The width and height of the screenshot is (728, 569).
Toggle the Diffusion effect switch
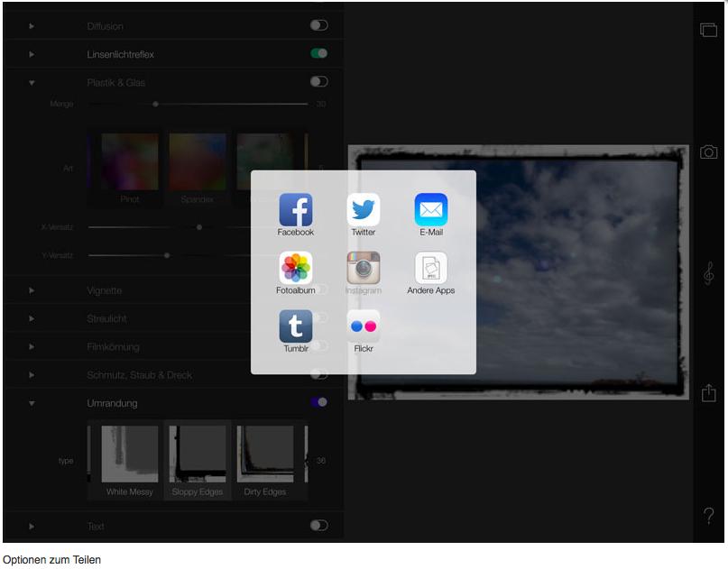[318, 25]
